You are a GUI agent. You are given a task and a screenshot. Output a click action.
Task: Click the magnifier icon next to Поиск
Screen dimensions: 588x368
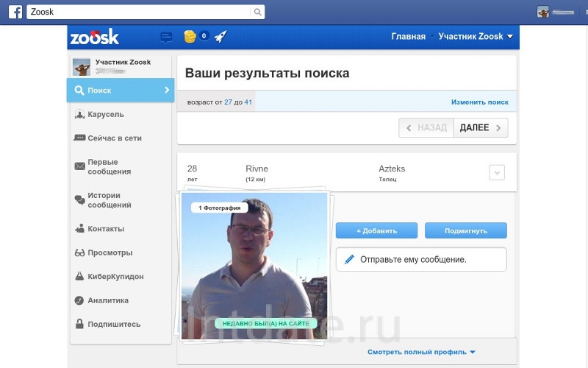(x=79, y=90)
